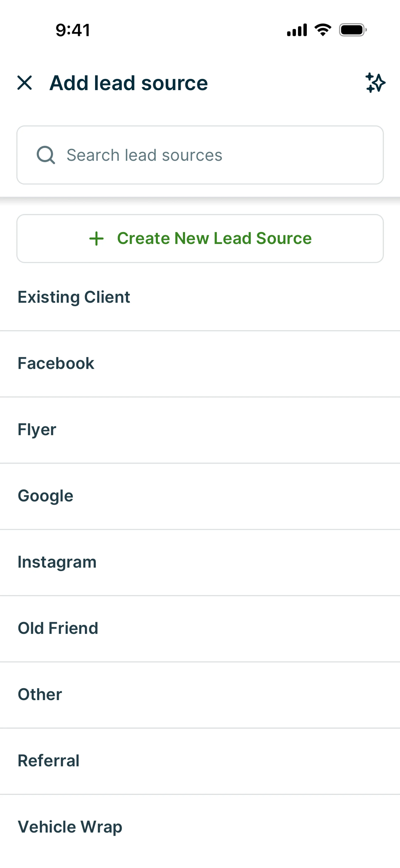Tap the Add lead source title
Screen dimensions: 400x868
click(129, 83)
